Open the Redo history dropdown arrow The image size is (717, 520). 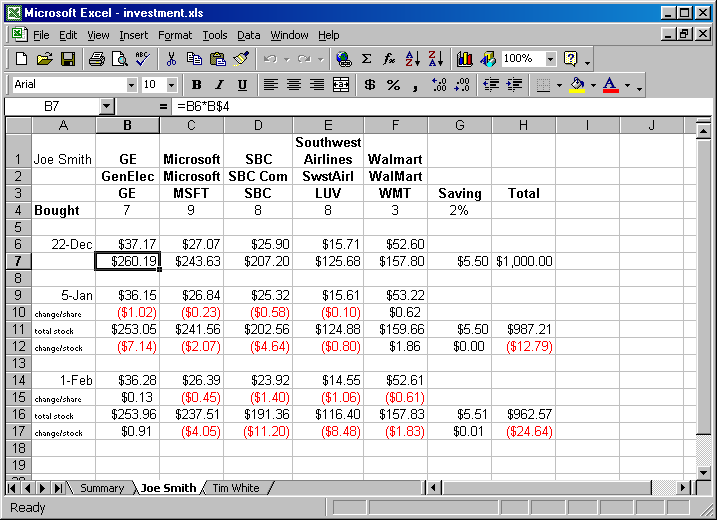(321, 59)
